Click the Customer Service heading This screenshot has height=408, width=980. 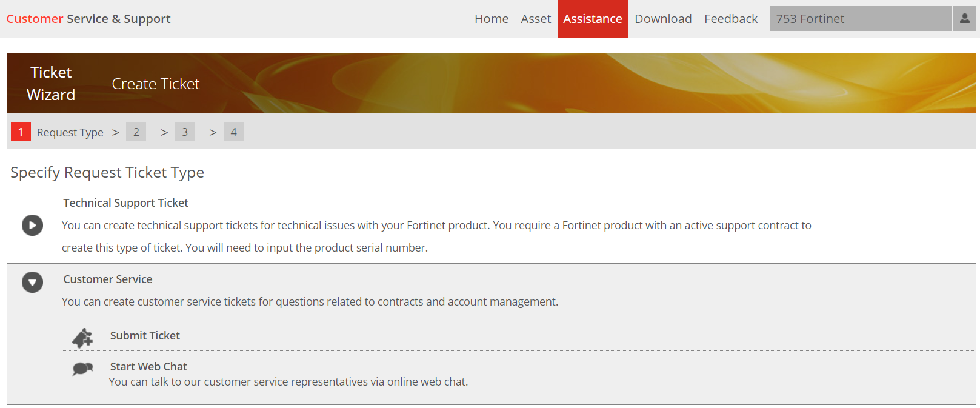[108, 279]
